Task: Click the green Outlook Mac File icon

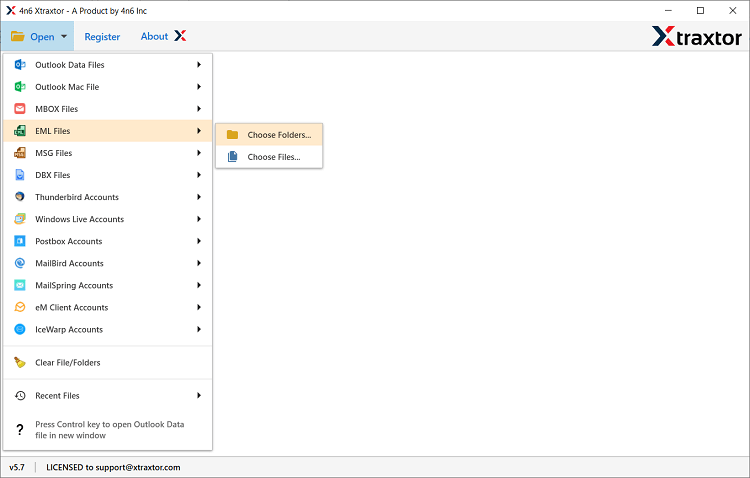Action: click(20, 87)
